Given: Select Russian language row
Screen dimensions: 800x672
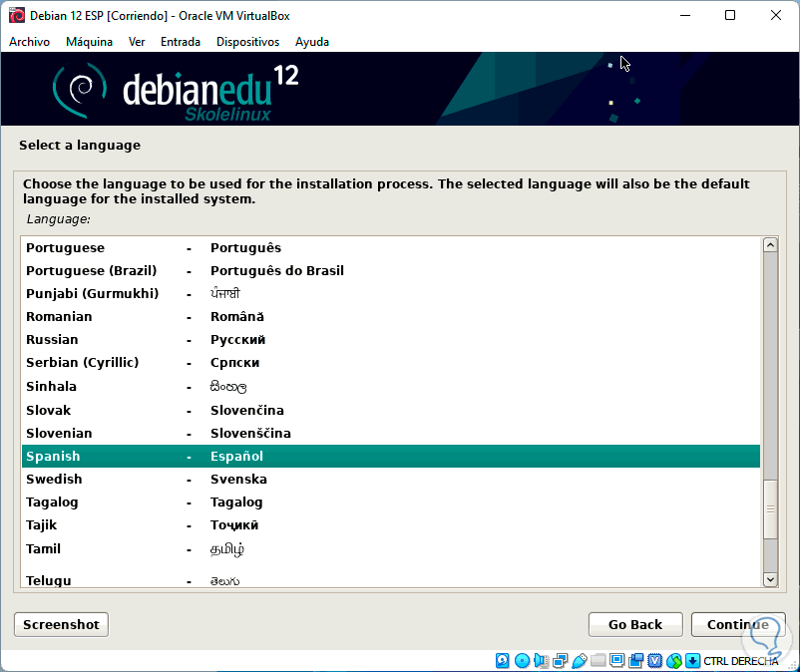Looking at the screenshot, I should coord(391,340).
